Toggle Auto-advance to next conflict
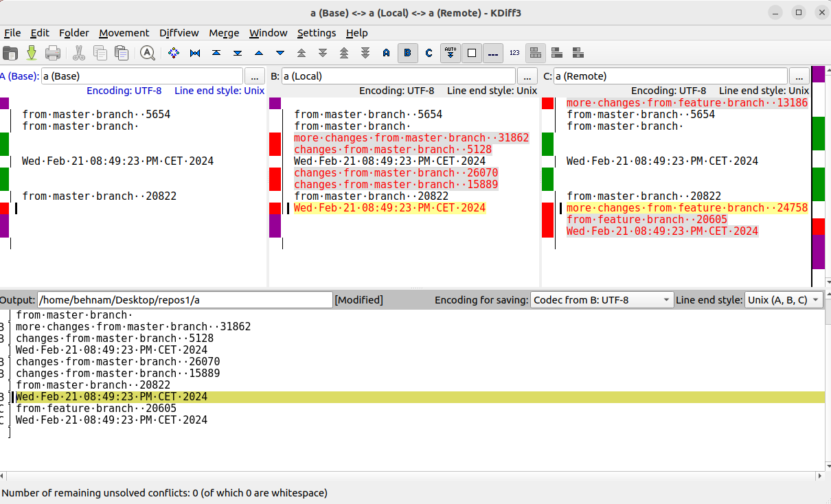Viewport: 831px width, 504px height. [451, 53]
